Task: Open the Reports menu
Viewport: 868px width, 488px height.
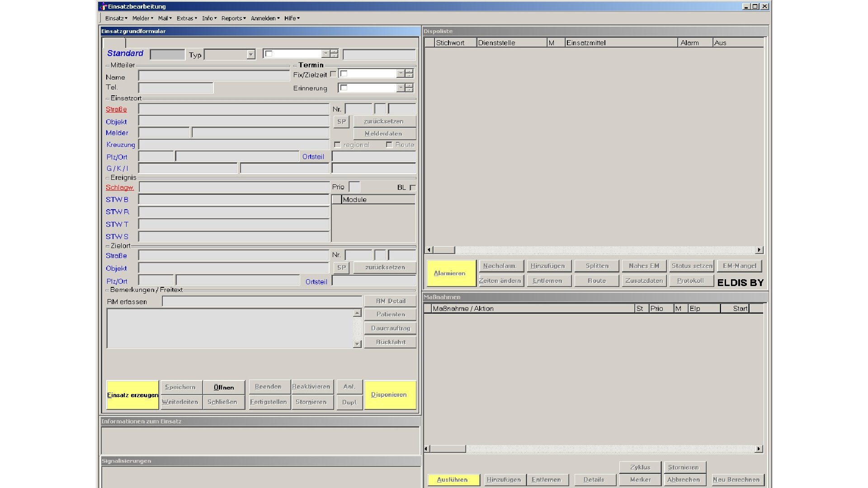Action: click(233, 18)
